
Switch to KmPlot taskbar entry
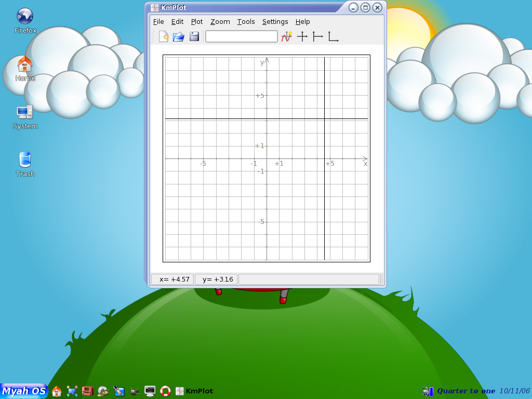(x=194, y=391)
